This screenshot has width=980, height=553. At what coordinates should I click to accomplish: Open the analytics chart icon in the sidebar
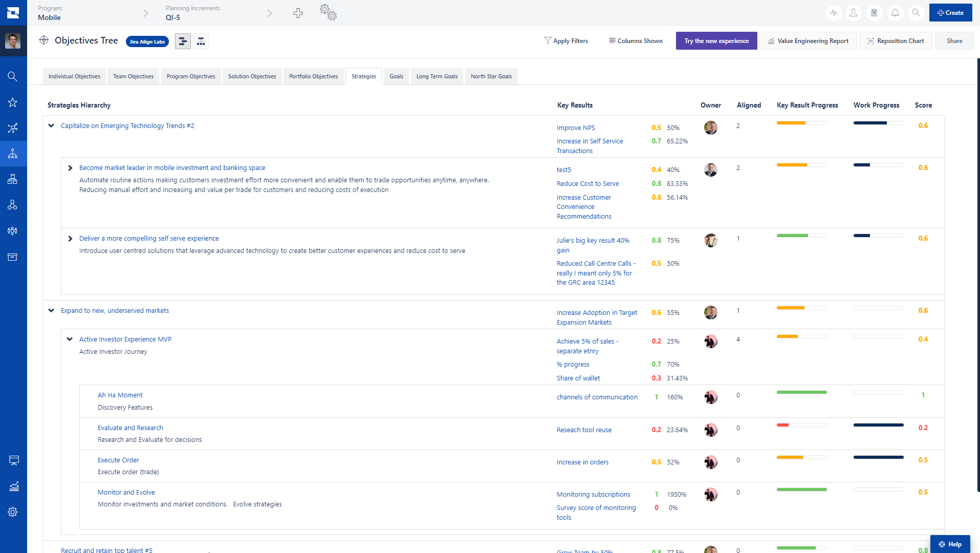pyautogui.click(x=13, y=486)
